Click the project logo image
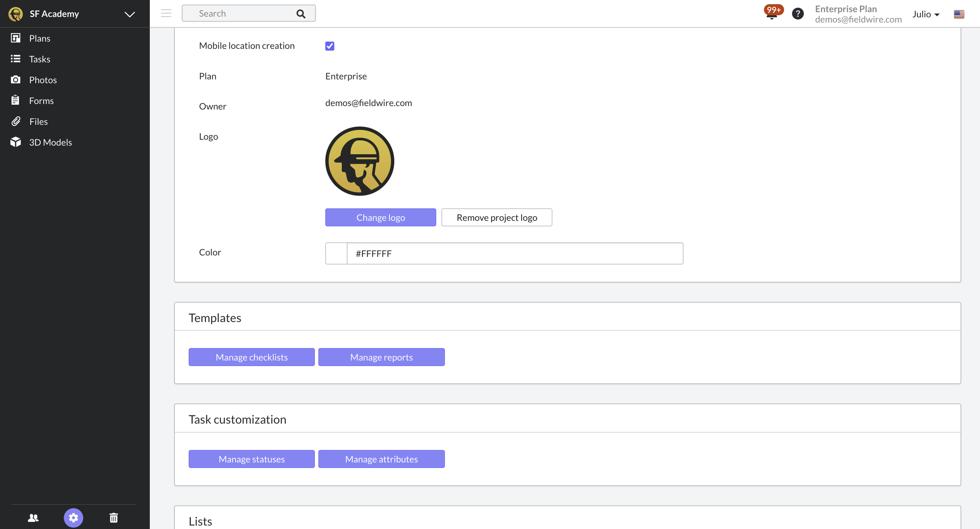The image size is (980, 529). 360,161
